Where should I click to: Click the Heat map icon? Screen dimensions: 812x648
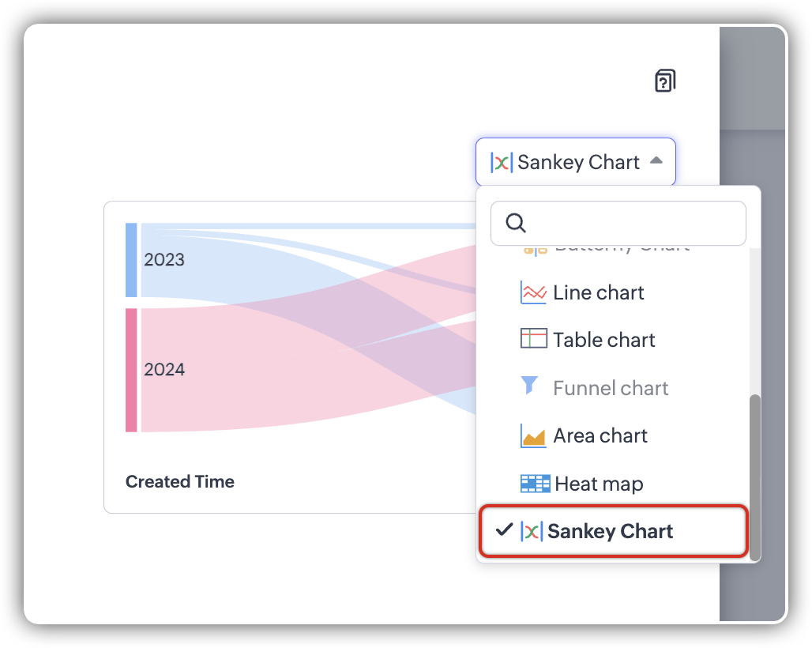click(535, 484)
